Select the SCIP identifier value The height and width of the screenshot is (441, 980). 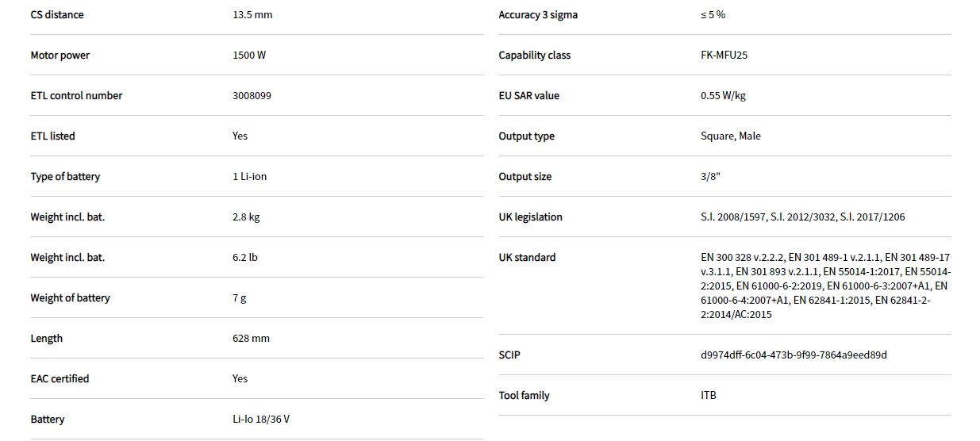[794, 355]
